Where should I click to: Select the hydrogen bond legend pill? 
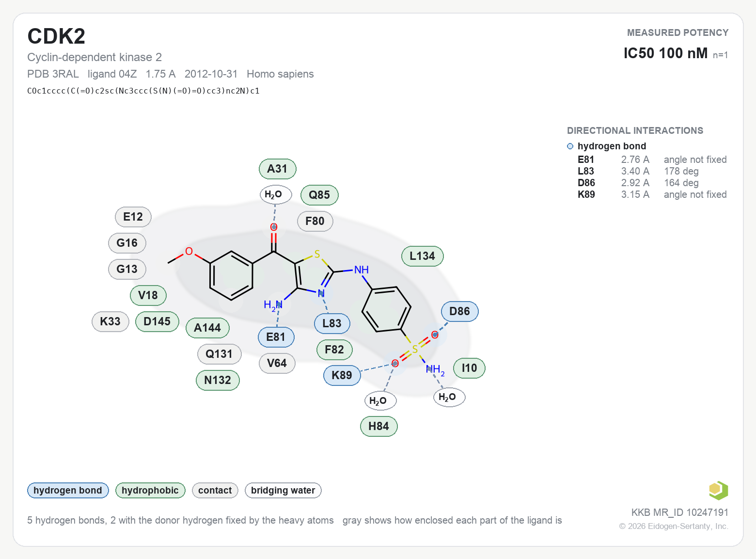68,490
